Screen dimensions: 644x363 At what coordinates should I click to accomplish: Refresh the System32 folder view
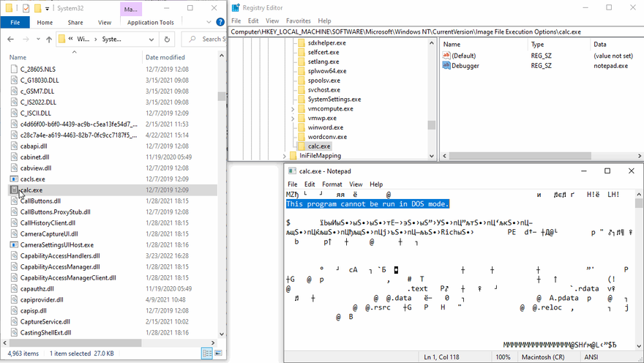(168, 40)
